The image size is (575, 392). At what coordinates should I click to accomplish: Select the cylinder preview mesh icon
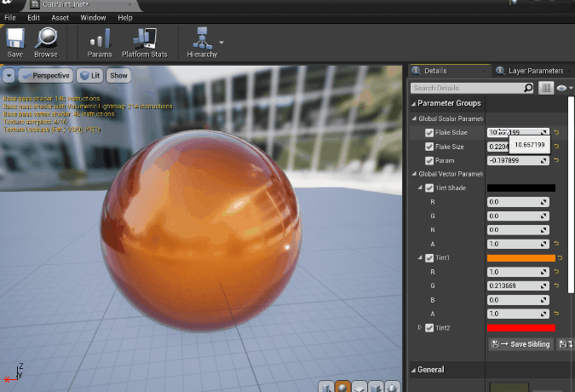pyautogui.click(x=326, y=387)
